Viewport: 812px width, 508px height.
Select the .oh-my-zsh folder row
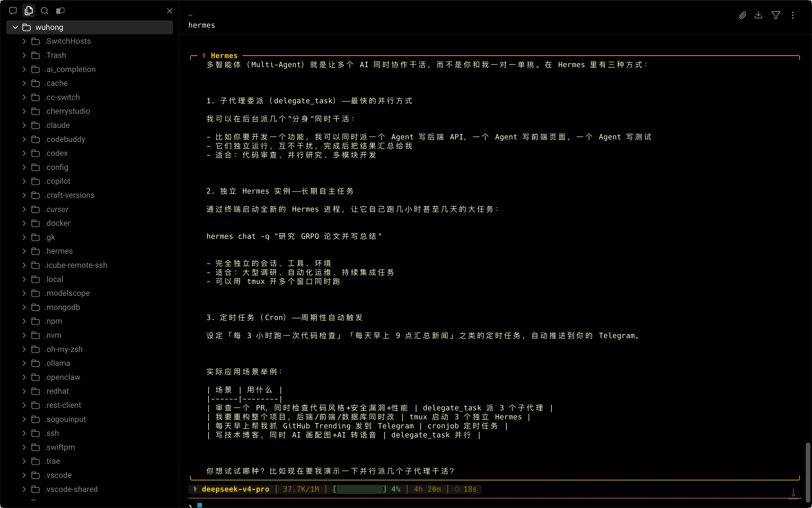click(x=90, y=349)
